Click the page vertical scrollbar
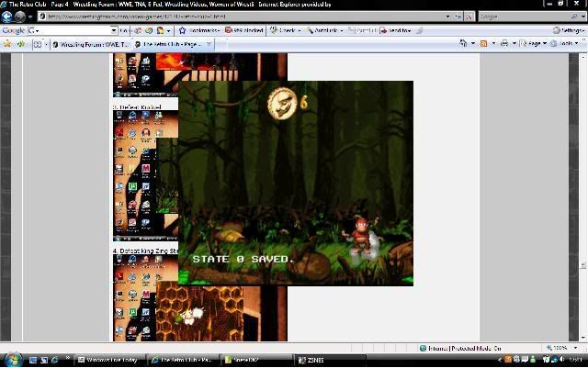This screenshot has width=588, height=368. pos(582,197)
